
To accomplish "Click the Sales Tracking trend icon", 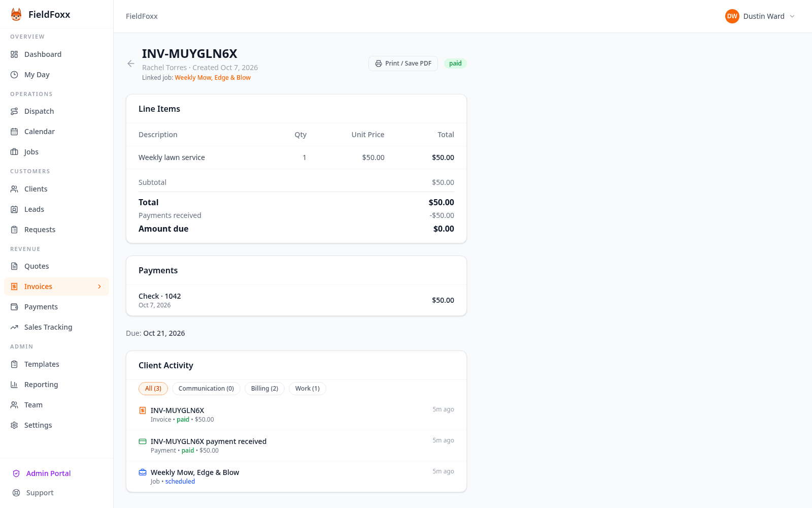I will tap(14, 327).
